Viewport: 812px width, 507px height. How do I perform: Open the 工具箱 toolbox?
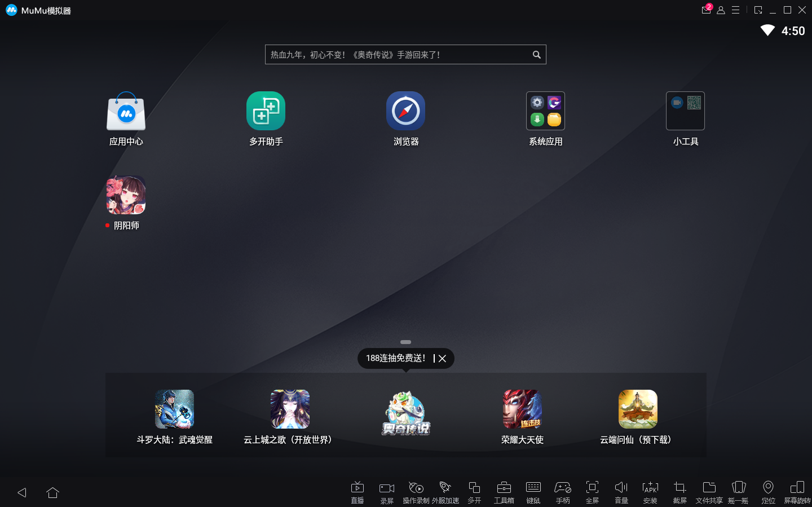coord(504,492)
